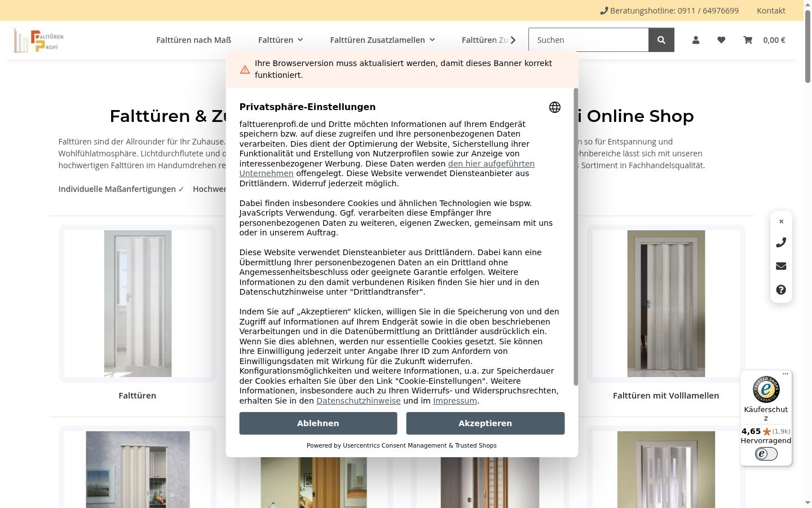The height and width of the screenshot is (508, 812).
Task: Click the phone icon in Beratungshotline bar
Action: (x=604, y=11)
